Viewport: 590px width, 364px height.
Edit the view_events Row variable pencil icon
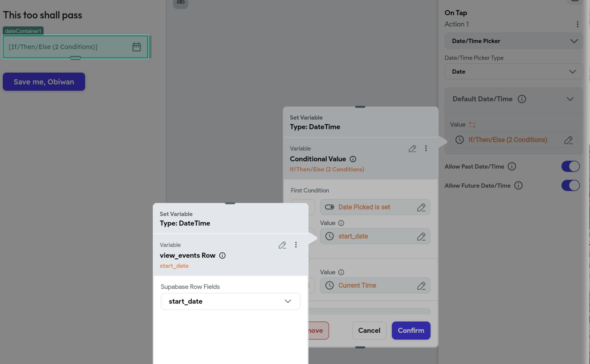tap(282, 245)
